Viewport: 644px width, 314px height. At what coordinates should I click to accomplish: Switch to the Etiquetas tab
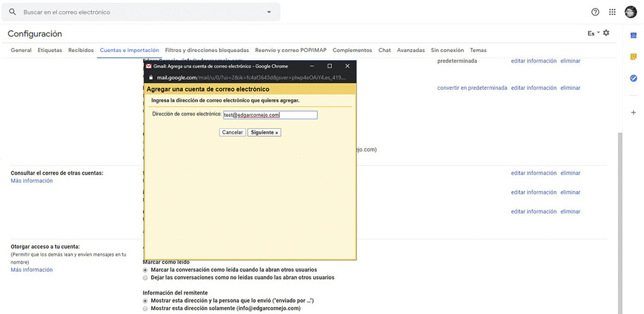(50, 50)
